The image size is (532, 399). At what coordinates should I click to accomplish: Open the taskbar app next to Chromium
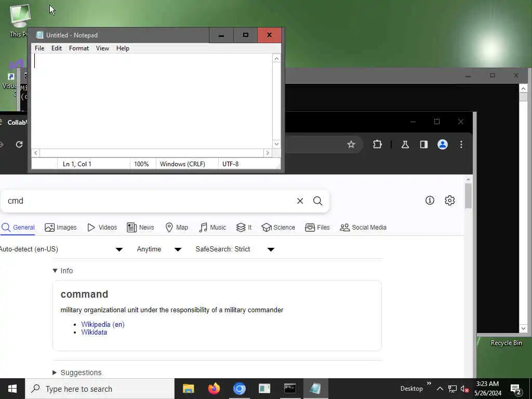264,389
